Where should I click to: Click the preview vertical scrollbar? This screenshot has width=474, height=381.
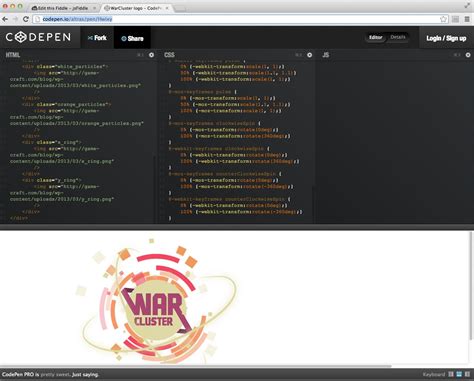[x=471, y=286]
